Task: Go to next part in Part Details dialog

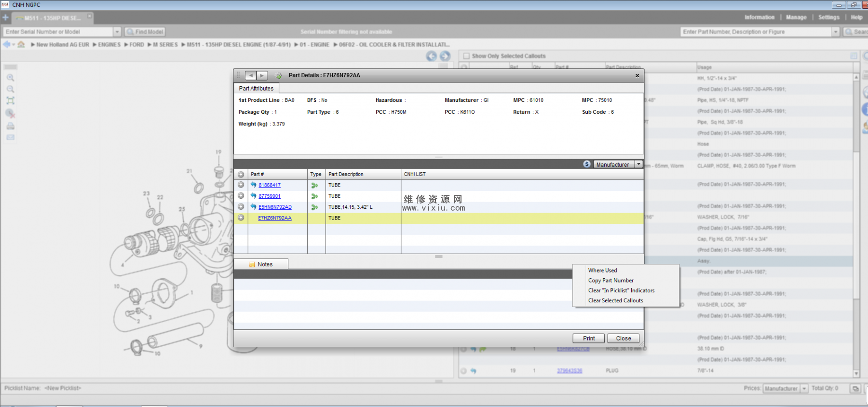Action: tap(262, 75)
